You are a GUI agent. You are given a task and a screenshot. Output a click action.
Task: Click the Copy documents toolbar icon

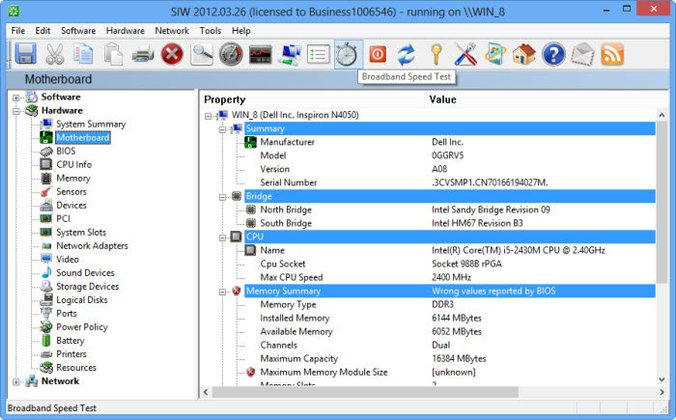click(83, 54)
